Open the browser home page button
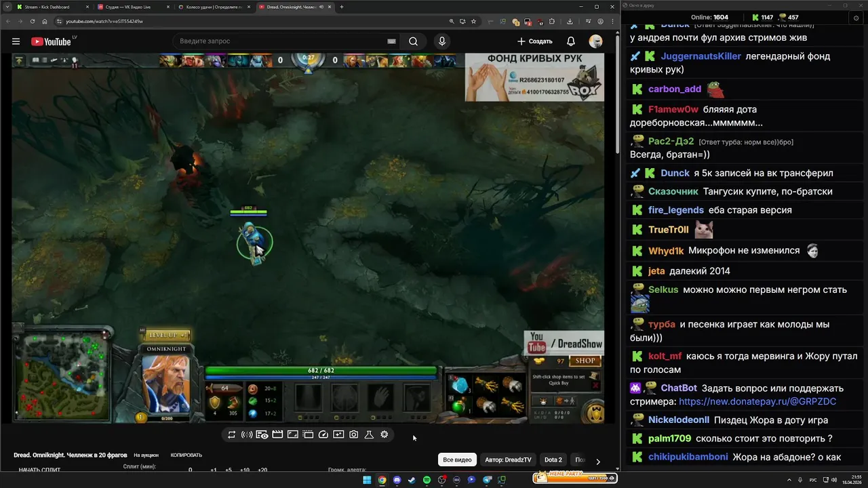 point(45,21)
